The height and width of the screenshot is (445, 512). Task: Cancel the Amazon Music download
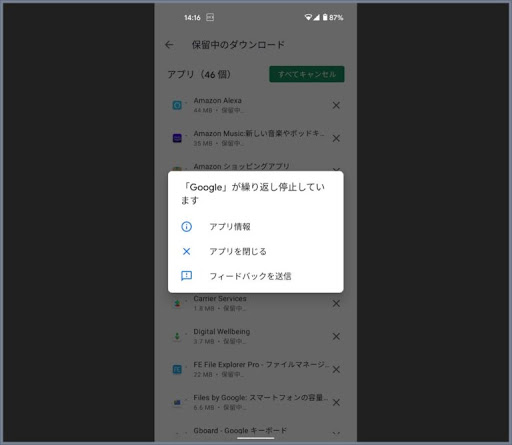click(336, 138)
